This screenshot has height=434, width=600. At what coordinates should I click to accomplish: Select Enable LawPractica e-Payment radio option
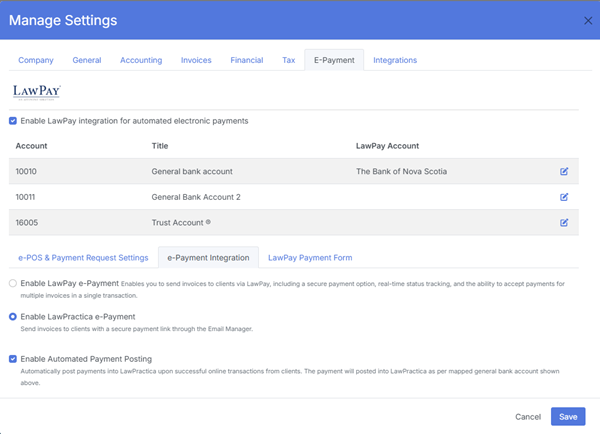(x=13, y=317)
